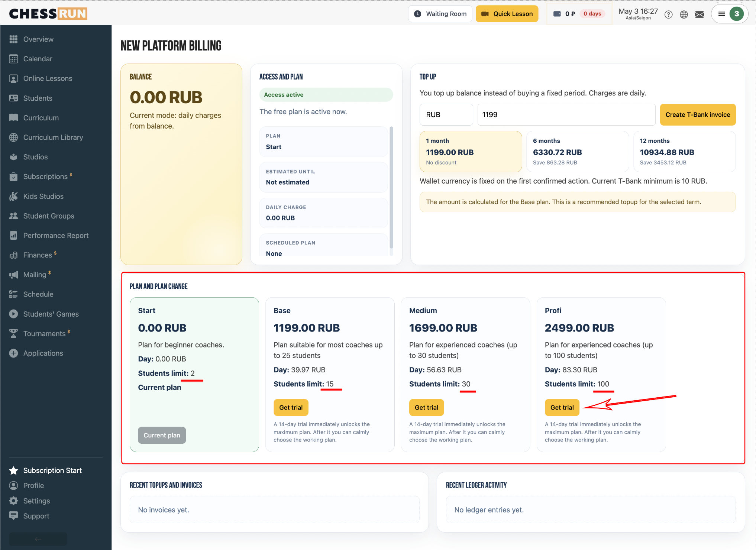The image size is (756, 550).
Task: Click the Tournaments trophy icon
Action: click(x=13, y=333)
